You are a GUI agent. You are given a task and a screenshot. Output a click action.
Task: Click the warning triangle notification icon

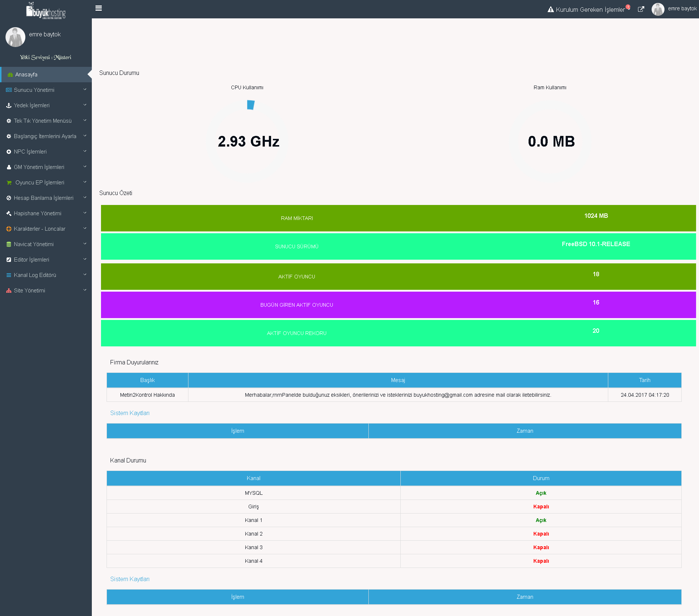tap(551, 10)
